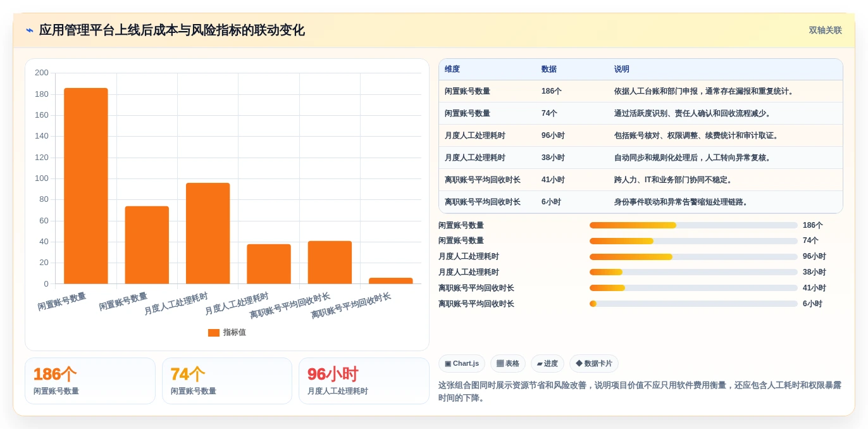Click the 186个 cell in the table
This screenshot has height=429, width=868.
pyautogui.click(x=552, y=91)
